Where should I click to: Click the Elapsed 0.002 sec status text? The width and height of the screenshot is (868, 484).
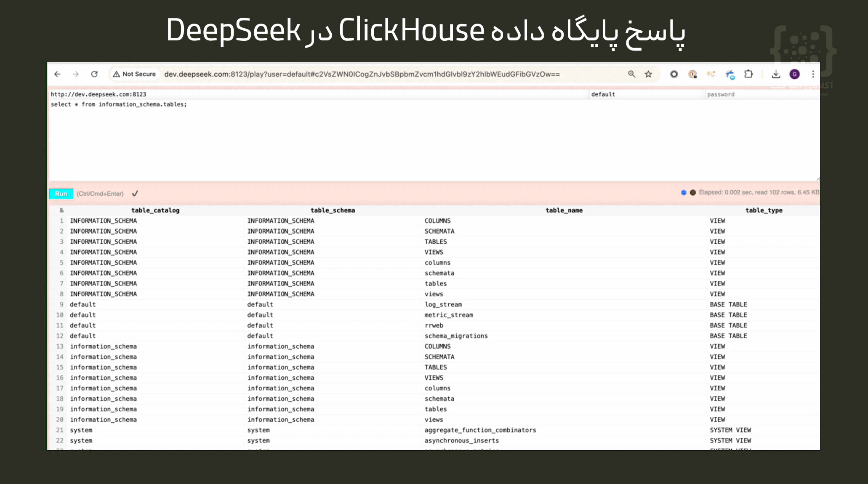(x=759, y=192)
